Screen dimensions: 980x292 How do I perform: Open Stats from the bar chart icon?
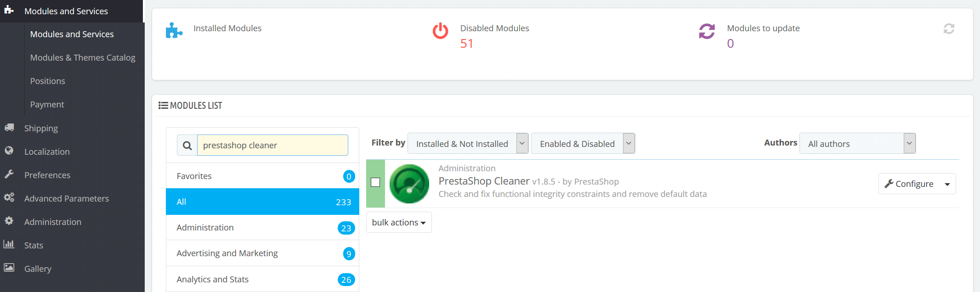[9, 244]
